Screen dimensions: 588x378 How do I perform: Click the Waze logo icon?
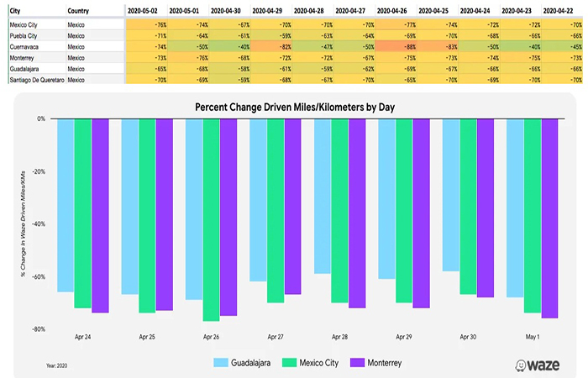[x=522, y=366]
